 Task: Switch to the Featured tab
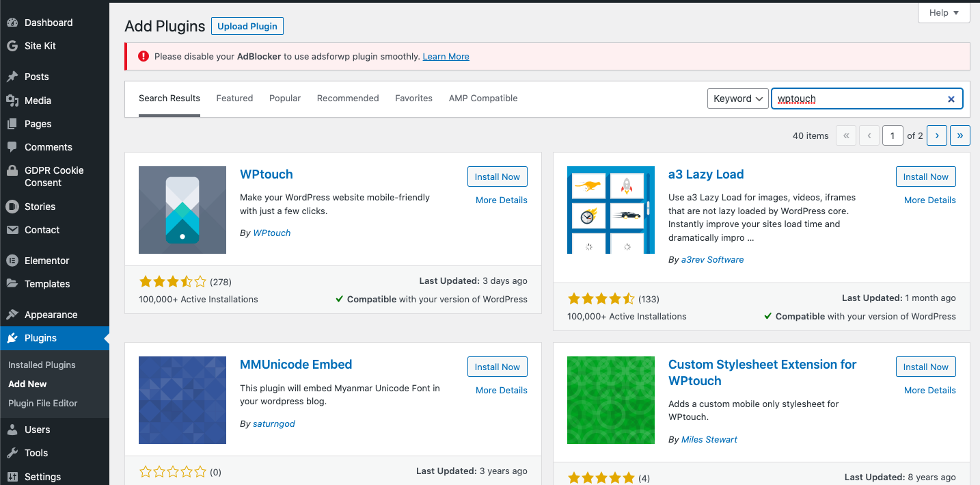234,99
